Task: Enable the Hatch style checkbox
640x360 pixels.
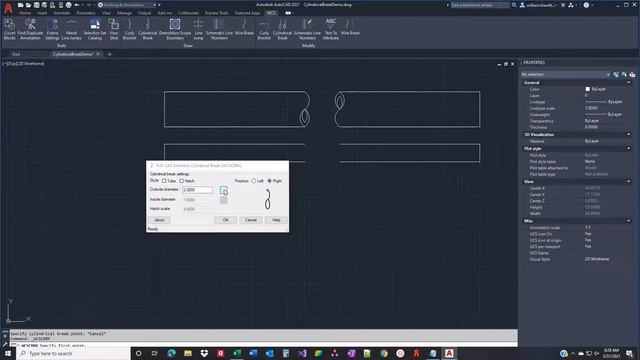Action: (182, 181)
